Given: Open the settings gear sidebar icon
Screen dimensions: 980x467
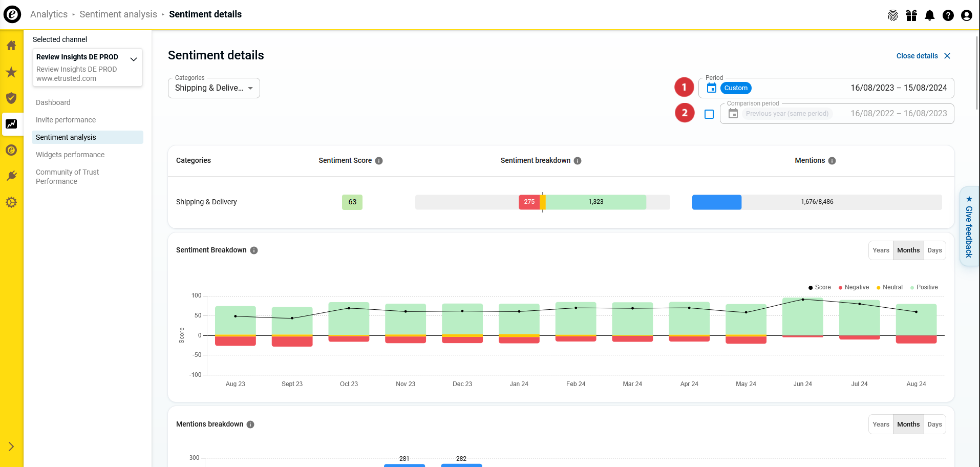Looking at the screenshot, I should 11,202.
